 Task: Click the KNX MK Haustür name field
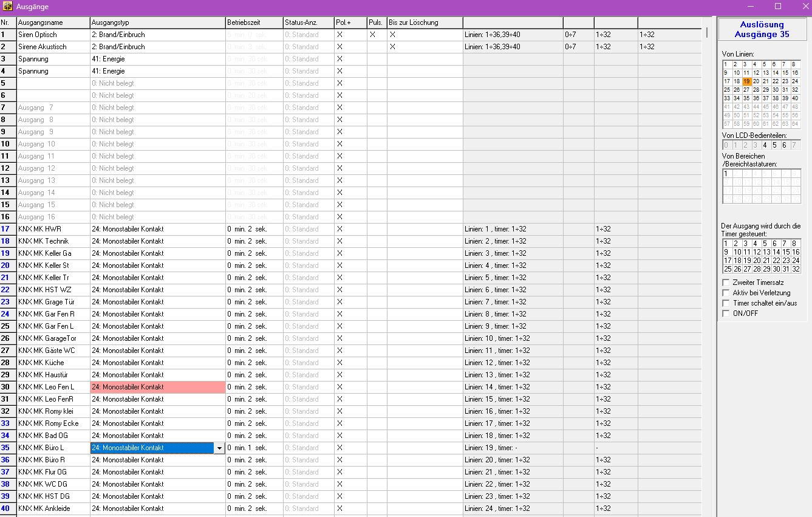53,375
